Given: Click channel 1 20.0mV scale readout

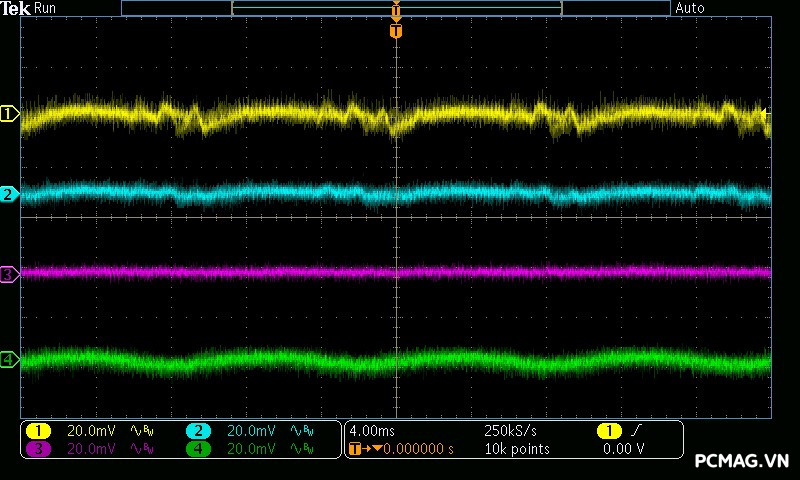Looking at the screenshot, I should (x=91, y=430).
